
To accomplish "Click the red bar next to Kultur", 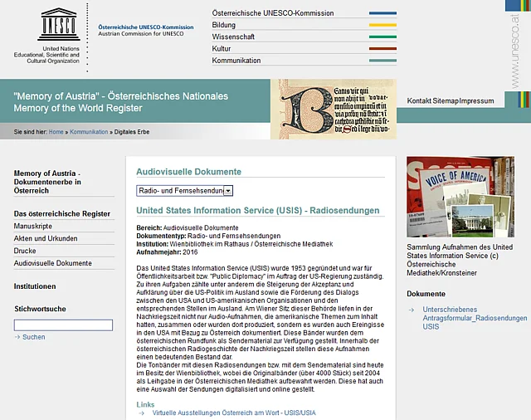I will 382,49.
